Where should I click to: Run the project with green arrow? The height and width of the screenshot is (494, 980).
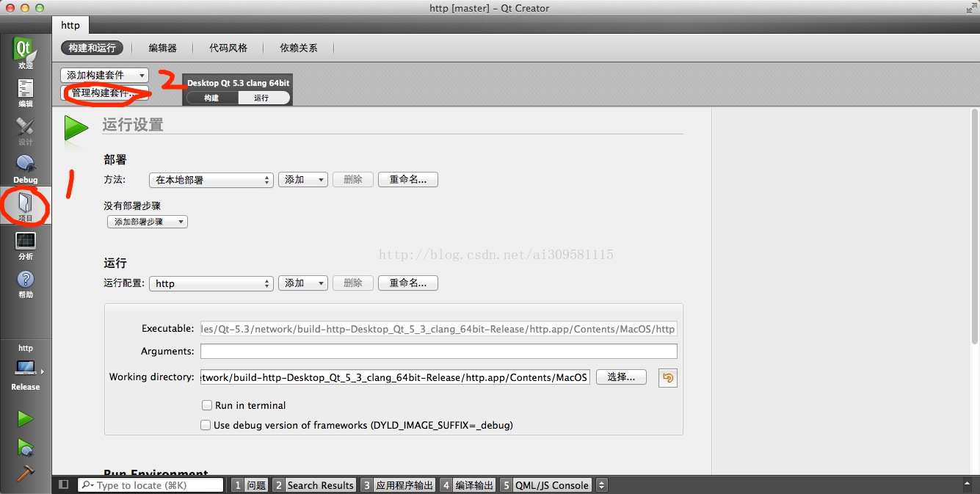click(26, 418)
